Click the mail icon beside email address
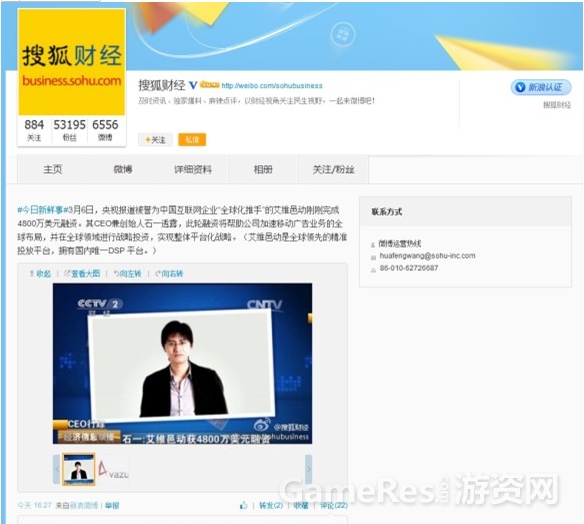584x524 pixels. pyautogui.click(x=373, y=257)
